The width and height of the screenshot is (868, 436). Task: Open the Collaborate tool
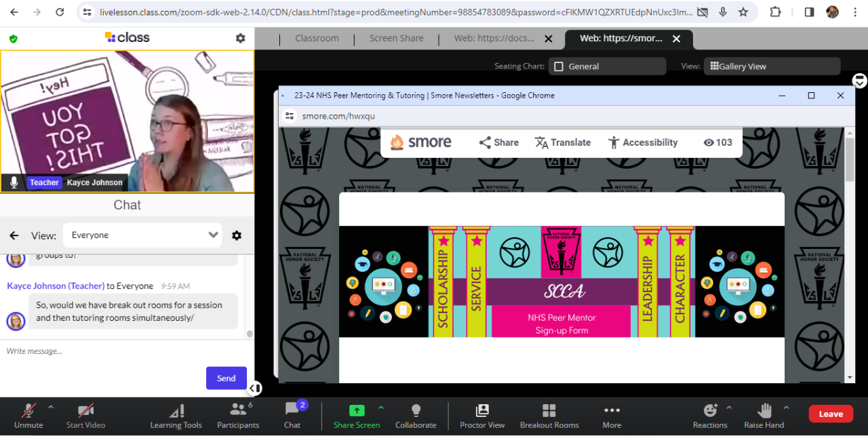click(416, 416)
